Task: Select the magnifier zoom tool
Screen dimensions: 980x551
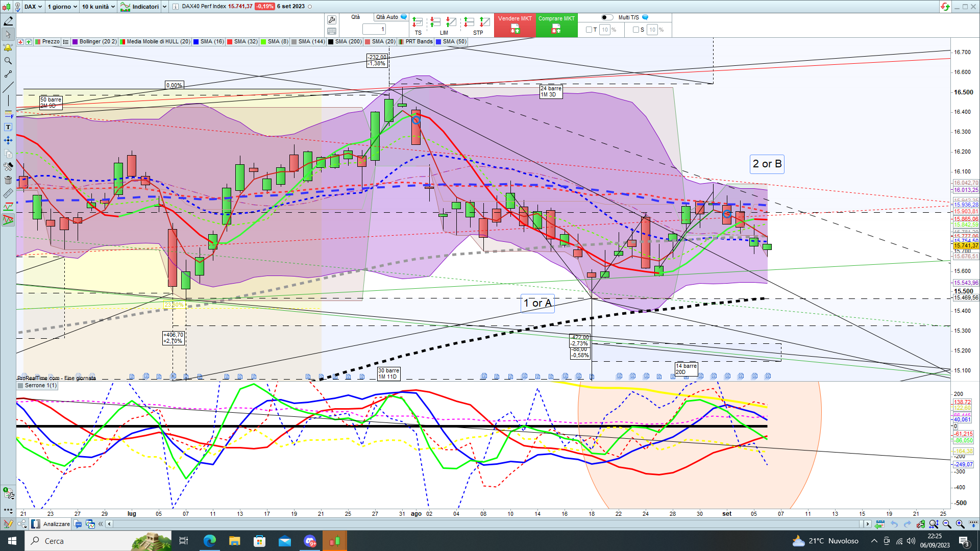Action: tap(8, 61)
